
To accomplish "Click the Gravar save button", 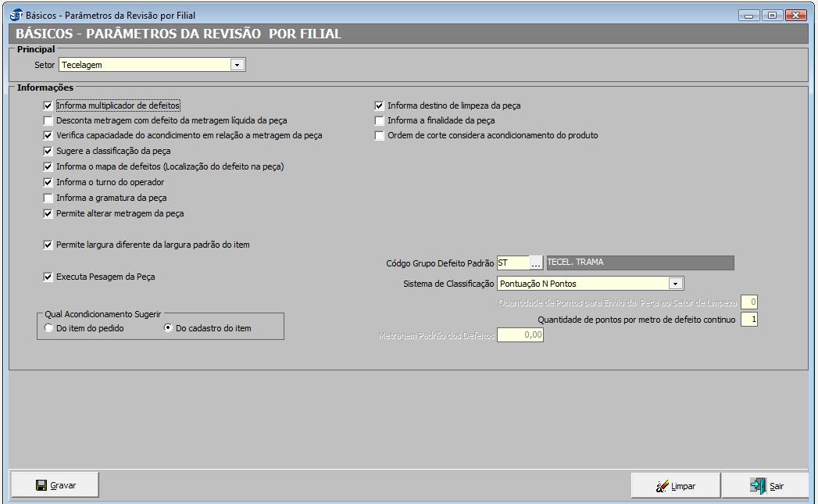I will click(x=55, y=485).
